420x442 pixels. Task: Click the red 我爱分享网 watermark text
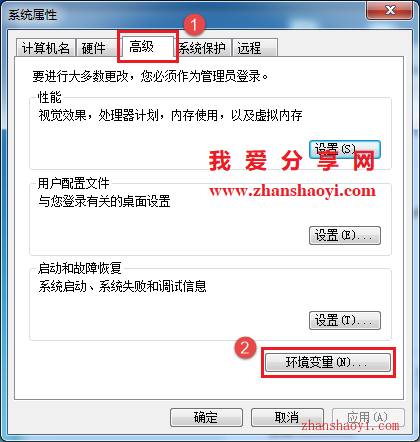coord(292,161)
